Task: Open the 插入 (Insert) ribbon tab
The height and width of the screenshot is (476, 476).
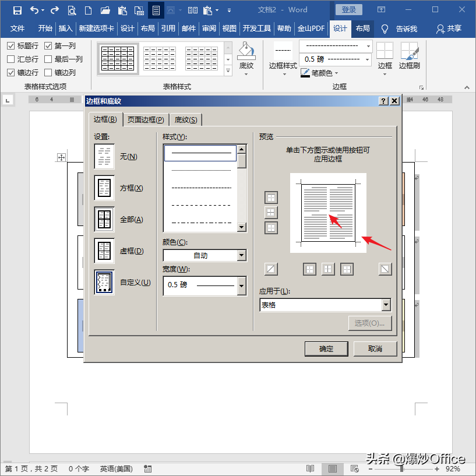Action: 66,29
